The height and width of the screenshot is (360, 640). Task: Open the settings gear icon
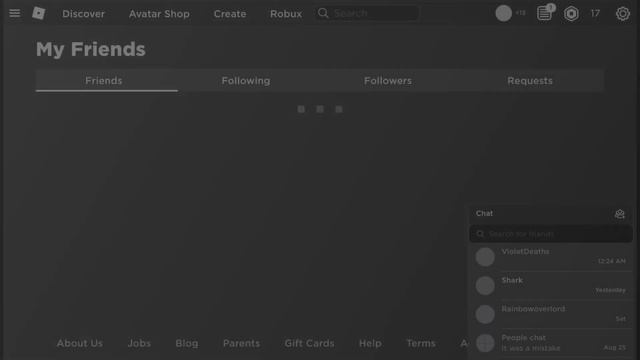(622, 14)
